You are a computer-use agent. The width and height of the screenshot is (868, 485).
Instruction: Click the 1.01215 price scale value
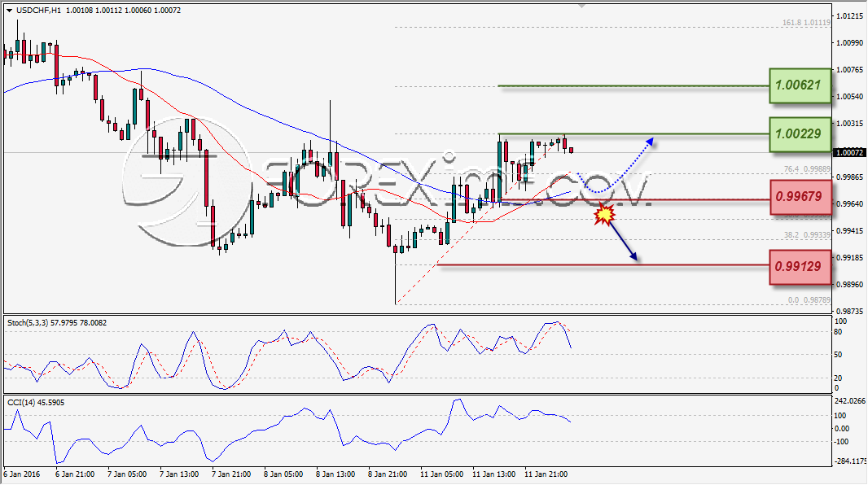pyautogui.click(x=849, y=16)
